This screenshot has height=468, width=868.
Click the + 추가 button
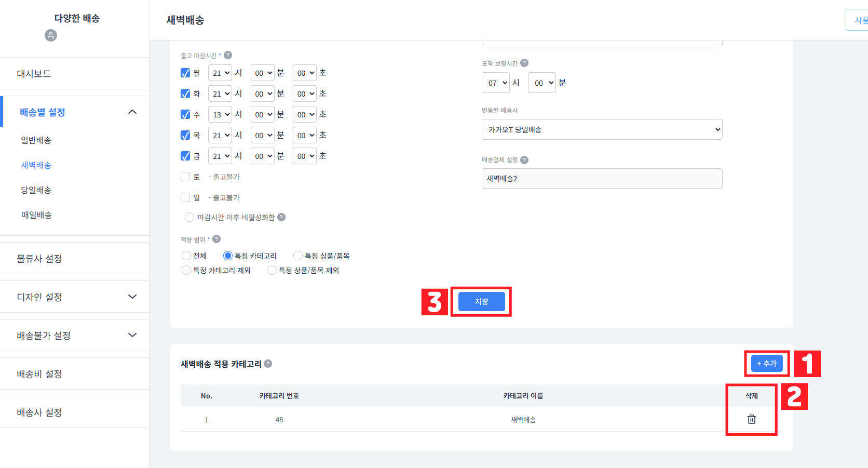(766, 363)
